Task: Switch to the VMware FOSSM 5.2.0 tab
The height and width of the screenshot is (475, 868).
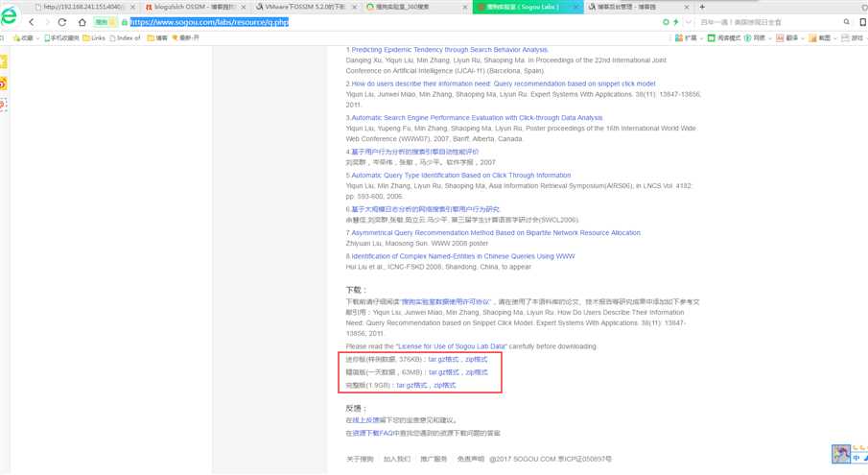Action: 306,8
